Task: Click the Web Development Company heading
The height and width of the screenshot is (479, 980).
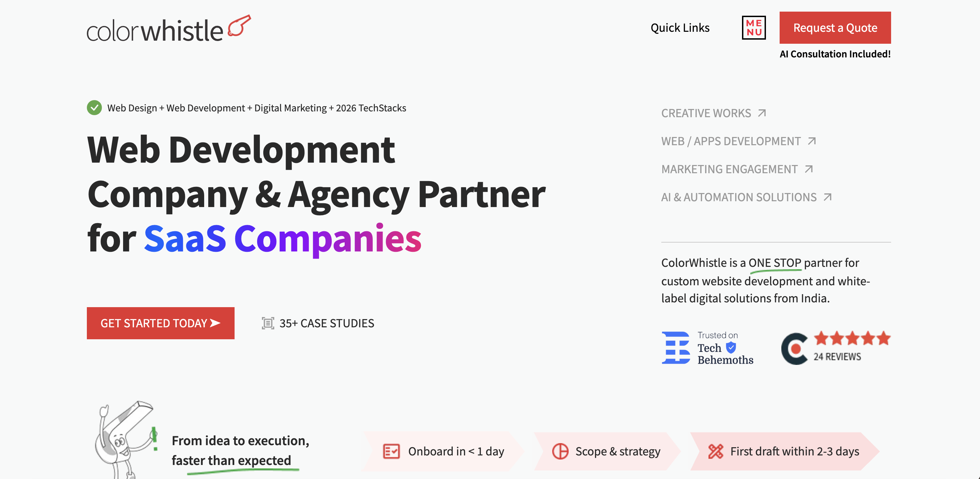Action: click(x=316, y=194)
